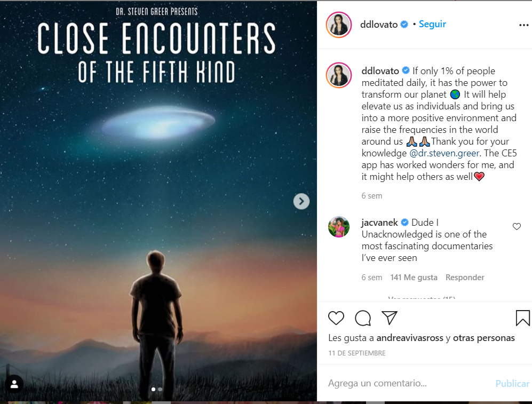This screenshot has width=532, height=404.
Task: Show tagged people icon on photo
Action: (x=14, y=384)
